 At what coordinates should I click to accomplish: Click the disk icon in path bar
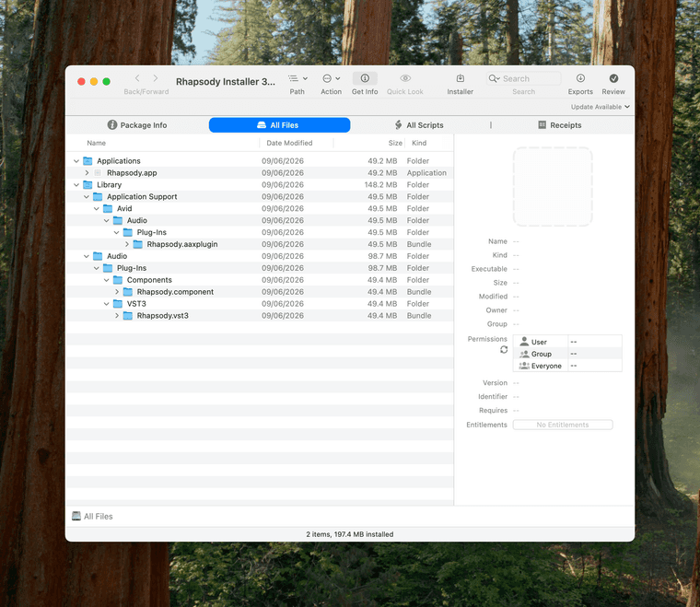click(76, 517)
